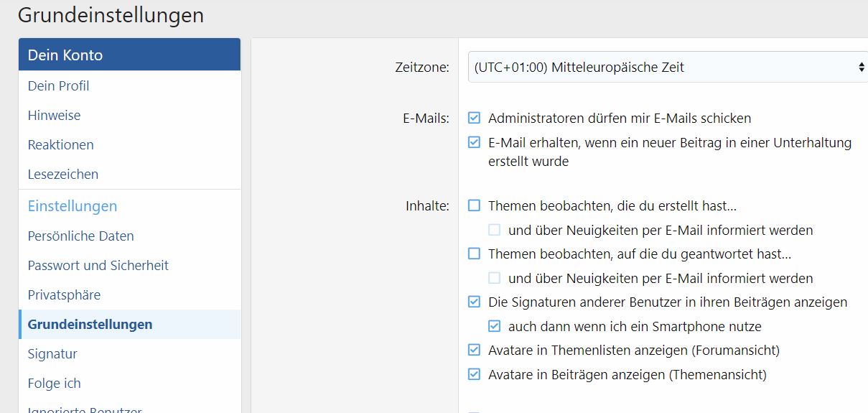Uncheck 'auch dann wenn ich ein Smartphone nutze'
868x413 pixels.
coord(494,326)
